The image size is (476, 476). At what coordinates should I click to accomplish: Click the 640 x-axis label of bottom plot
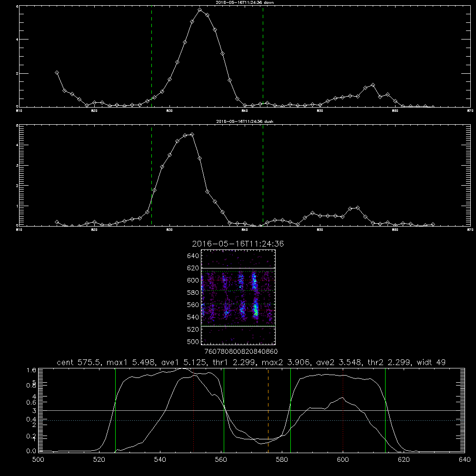(x=465, y=460)
